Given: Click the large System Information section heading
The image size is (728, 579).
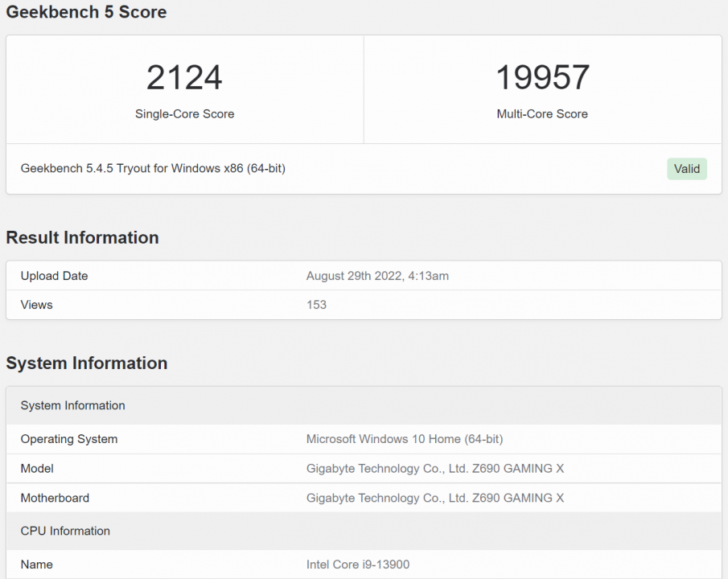Looking at the screenshot, I should coord(86,363).
